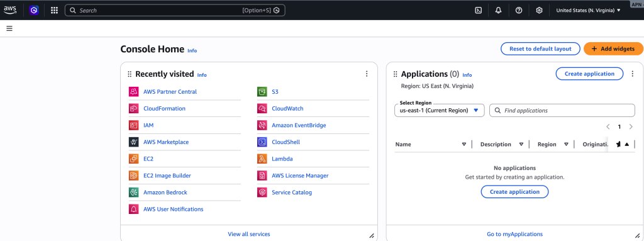The height and width of the screenshot is (241, 644).
Task: Click the Originating column header
Action: pos(595,144)
